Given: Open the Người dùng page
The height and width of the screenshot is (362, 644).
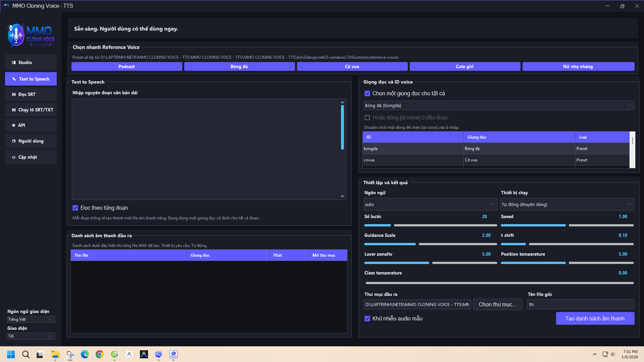Looking at the screenshot, I should (x=31, y=141).
